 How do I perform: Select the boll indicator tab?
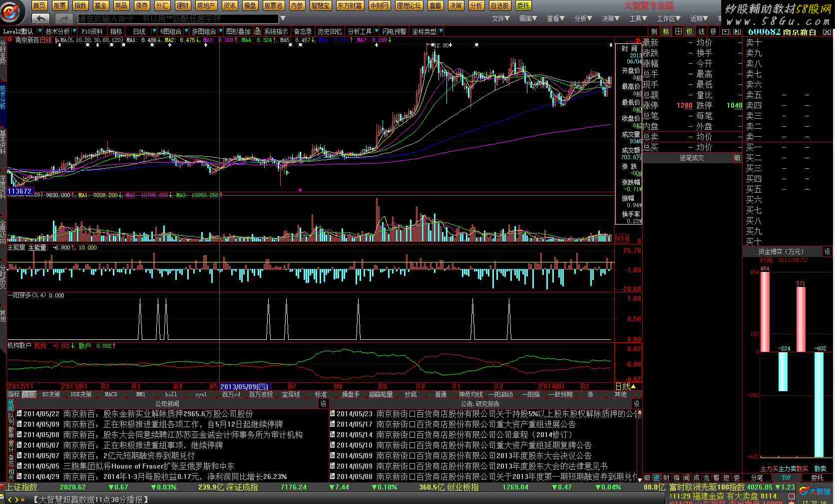point(171,395)
